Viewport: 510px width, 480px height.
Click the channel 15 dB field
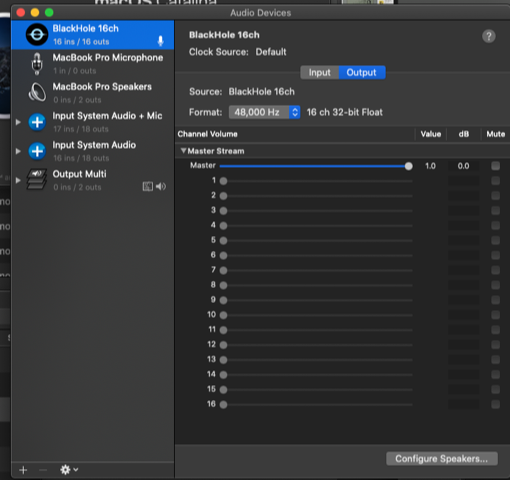tap(463, 389)
